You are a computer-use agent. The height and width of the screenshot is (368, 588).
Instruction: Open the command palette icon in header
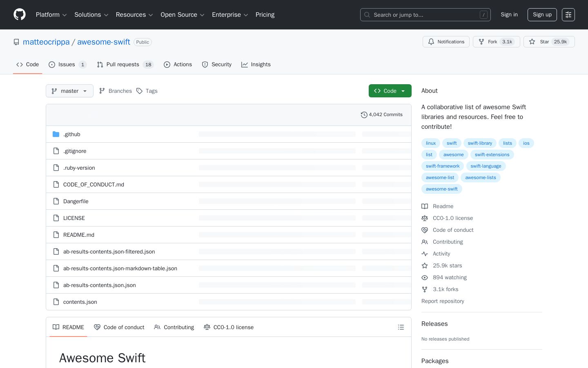[x=568, y=15]
